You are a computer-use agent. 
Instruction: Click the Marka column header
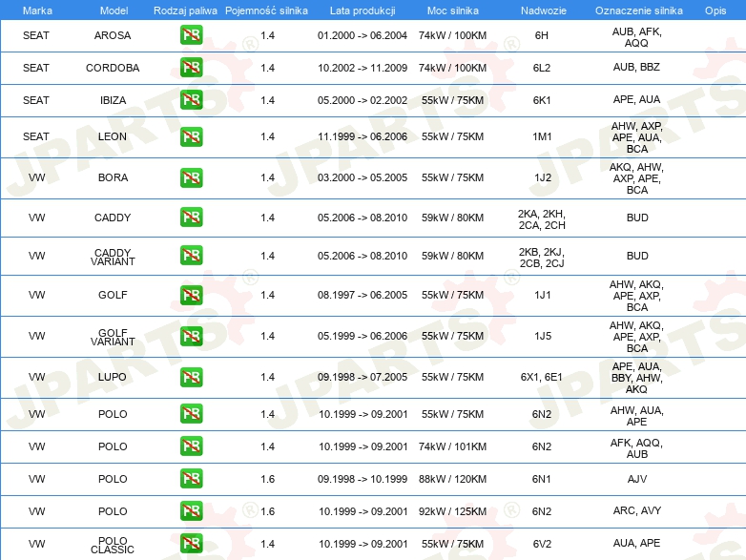pyautogui.click(x=37, y=10)
